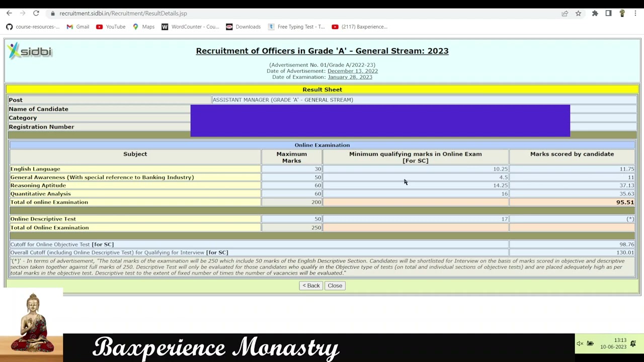Click the Name of Candidate label

tap(38, 109)
